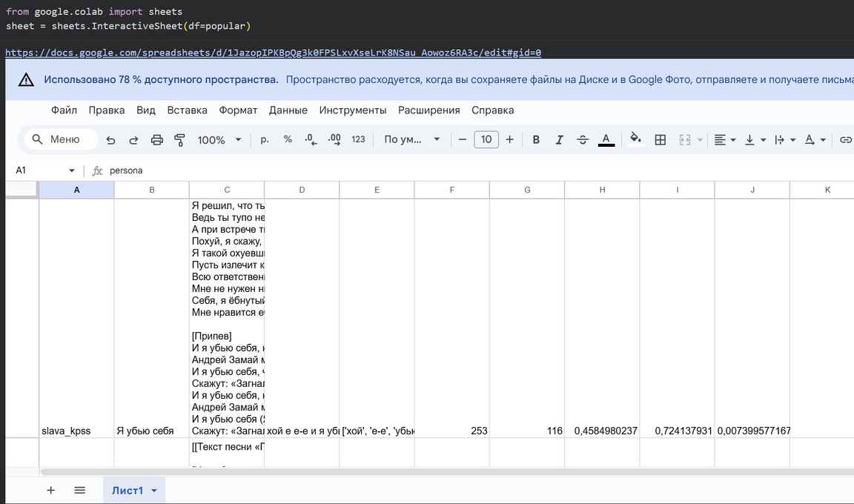Open the Данные menu
The height and width of the screenshot is (504, 854).
pos(288,110)
